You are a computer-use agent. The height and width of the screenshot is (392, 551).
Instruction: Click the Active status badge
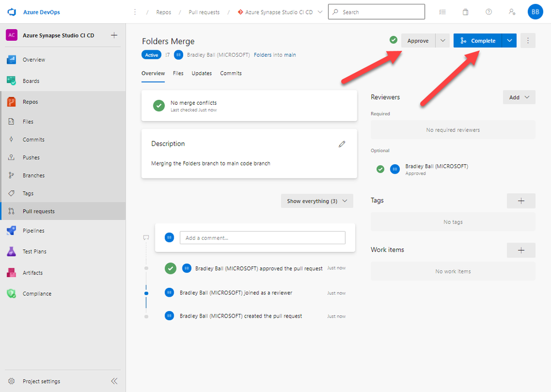click(152, 55)
